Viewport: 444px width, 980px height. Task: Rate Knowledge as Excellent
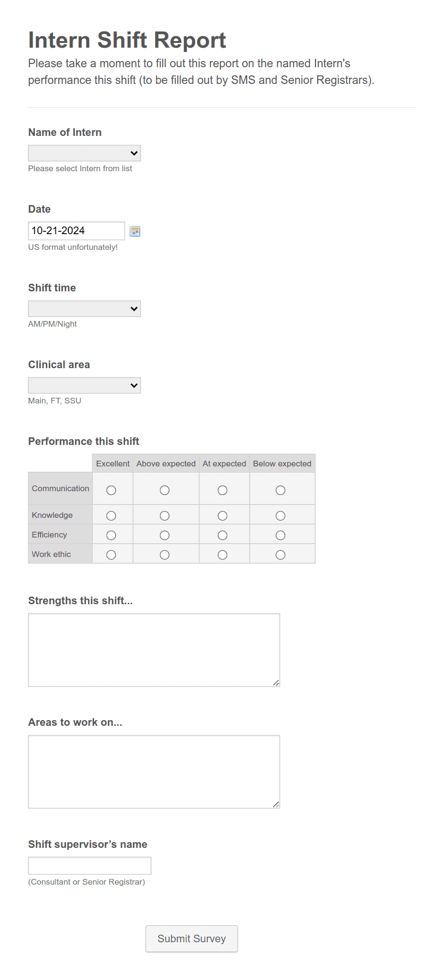(x=112, y=515)
